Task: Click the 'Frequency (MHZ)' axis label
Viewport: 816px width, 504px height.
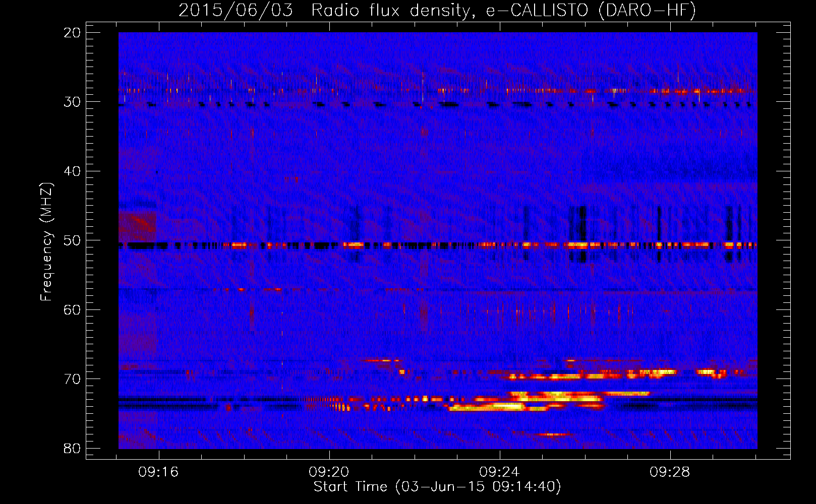Action: pyautogui.click(x=46, y=242)
